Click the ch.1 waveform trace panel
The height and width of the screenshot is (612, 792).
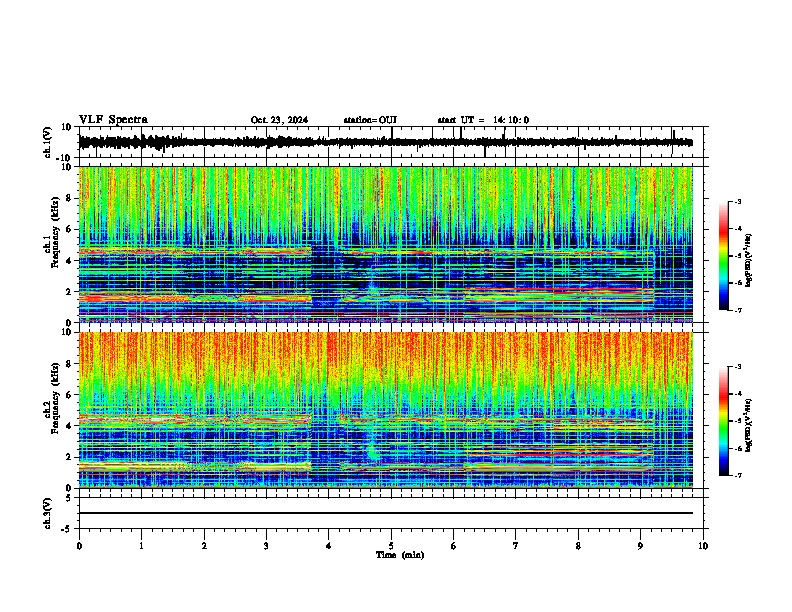click(x=393, y=142)
